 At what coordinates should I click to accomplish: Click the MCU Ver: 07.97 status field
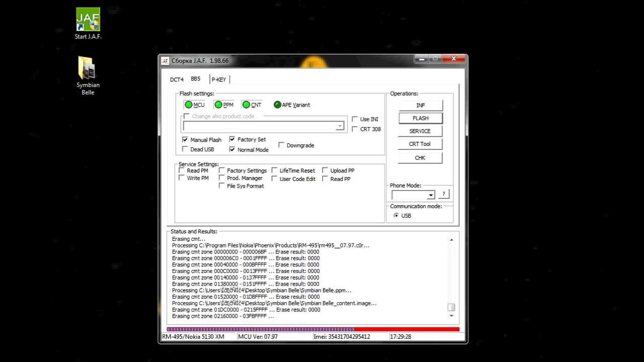(274, 336)
